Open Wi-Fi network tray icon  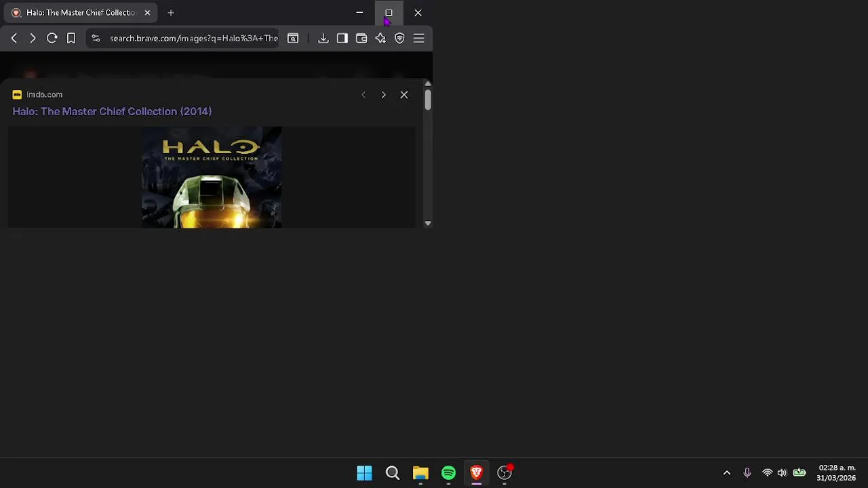(768, 473)
